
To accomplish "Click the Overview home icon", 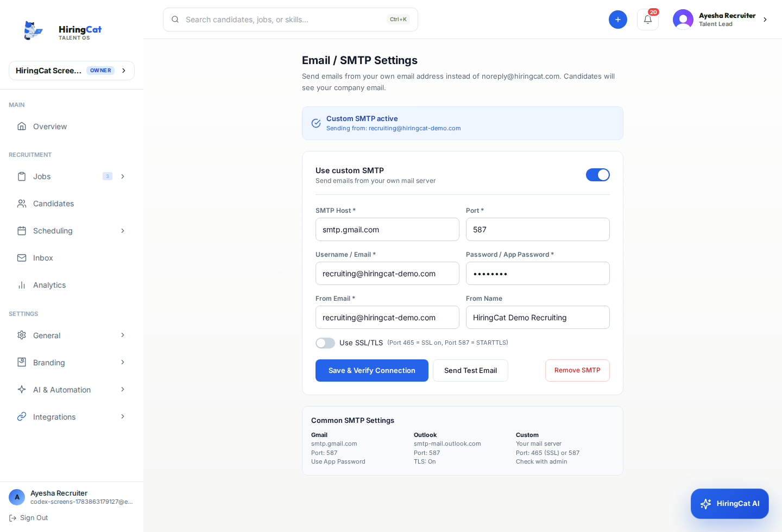I will (x=22, y=126).
